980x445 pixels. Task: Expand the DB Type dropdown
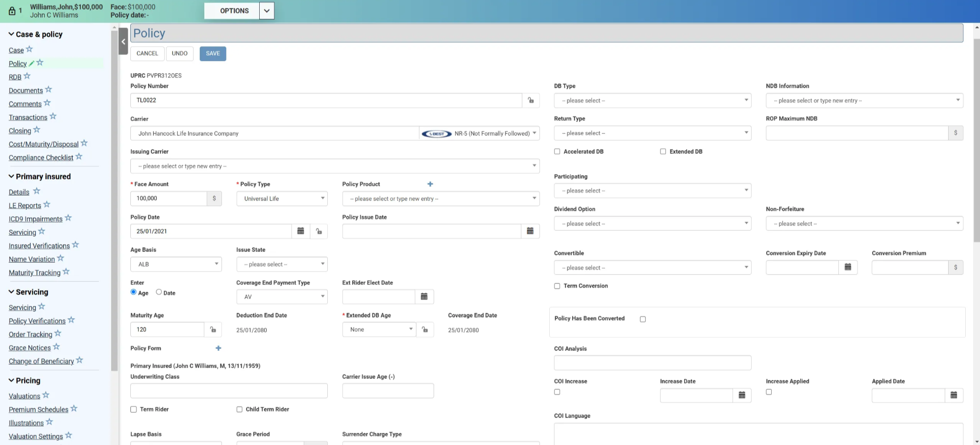click(x=652, y=100)
